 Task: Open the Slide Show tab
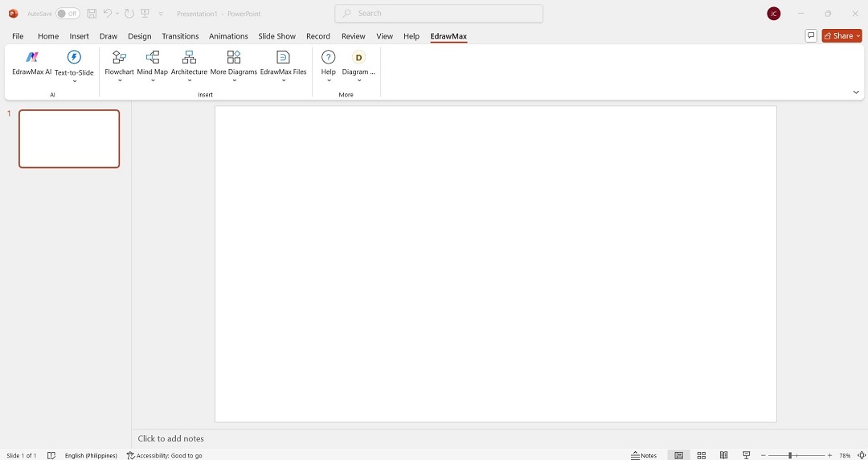coord(276,36)
